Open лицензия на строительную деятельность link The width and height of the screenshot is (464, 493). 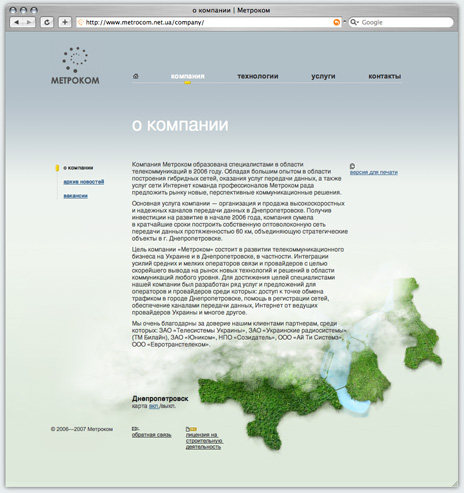(x=204, y=441)
